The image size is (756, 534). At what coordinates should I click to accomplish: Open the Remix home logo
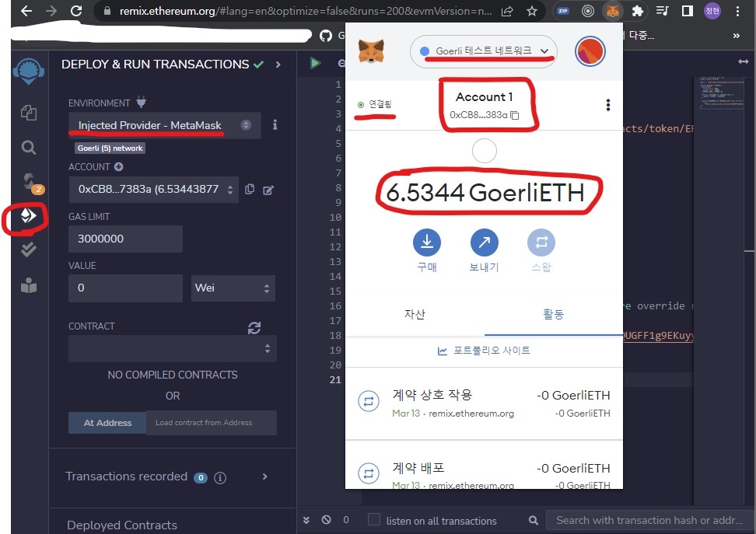click(29, 71)
